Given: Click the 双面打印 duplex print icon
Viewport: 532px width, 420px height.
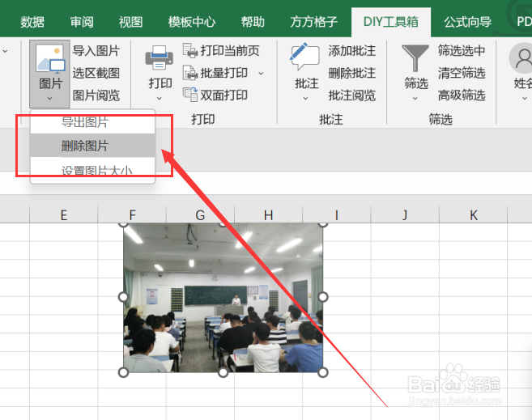Looking at the screenshot, I should coord(190,95).
